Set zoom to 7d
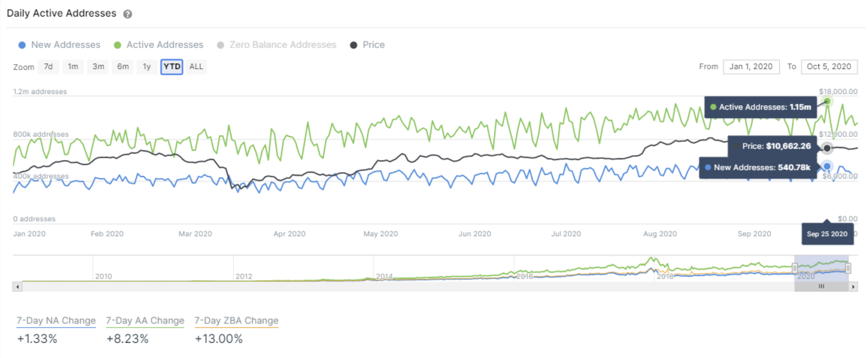868x358 pixels. (48, 67)
